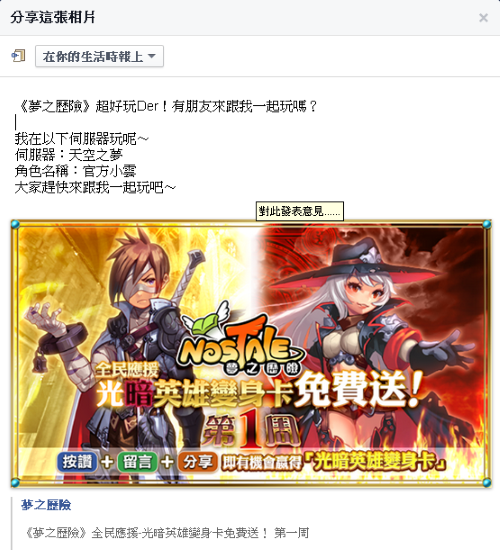500x550 pixels.
Task: Click the orange 分享 badge in the banner
Action: 198,462
